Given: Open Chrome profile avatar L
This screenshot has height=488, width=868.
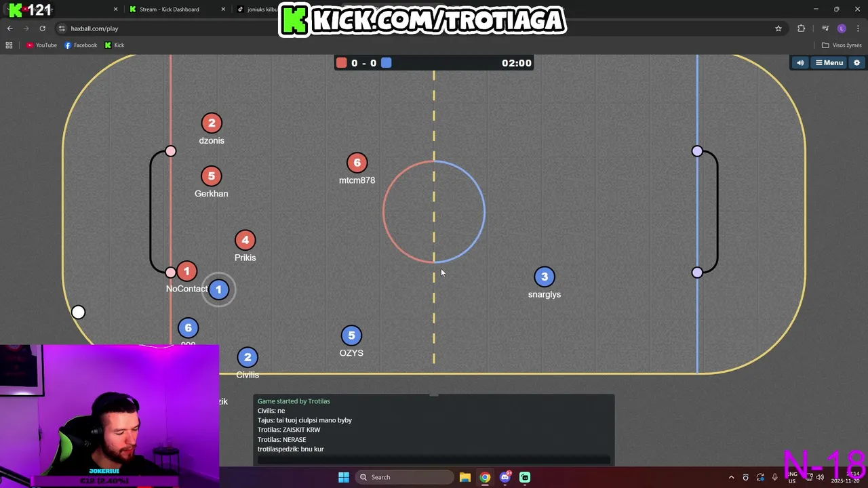Looking at the screenshot, I should click(842, 28).
